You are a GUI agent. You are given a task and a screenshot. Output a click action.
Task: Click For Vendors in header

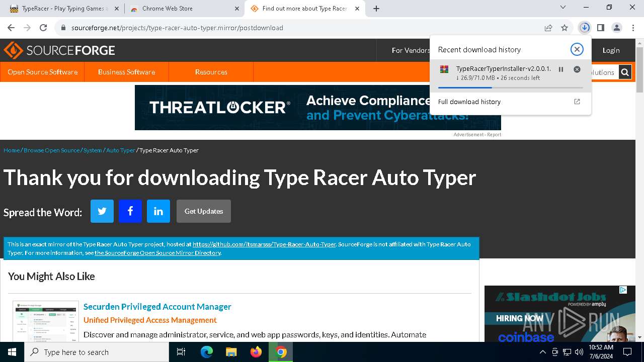pos(411,50)
